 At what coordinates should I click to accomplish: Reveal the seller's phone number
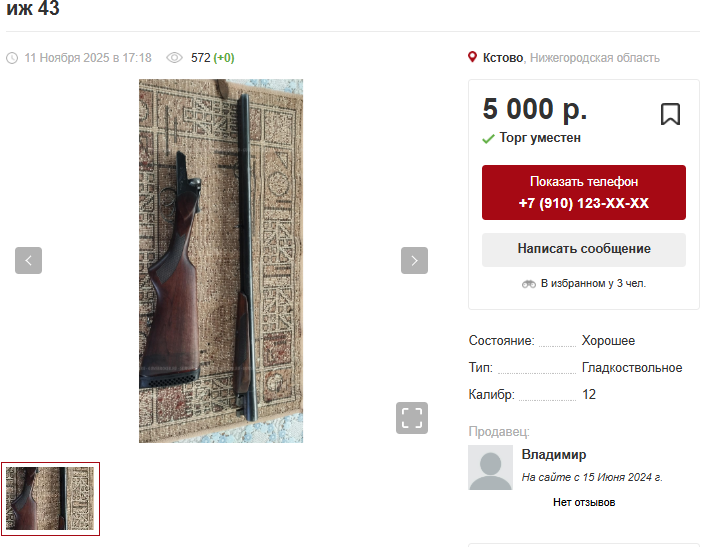[x=584, y=192]
